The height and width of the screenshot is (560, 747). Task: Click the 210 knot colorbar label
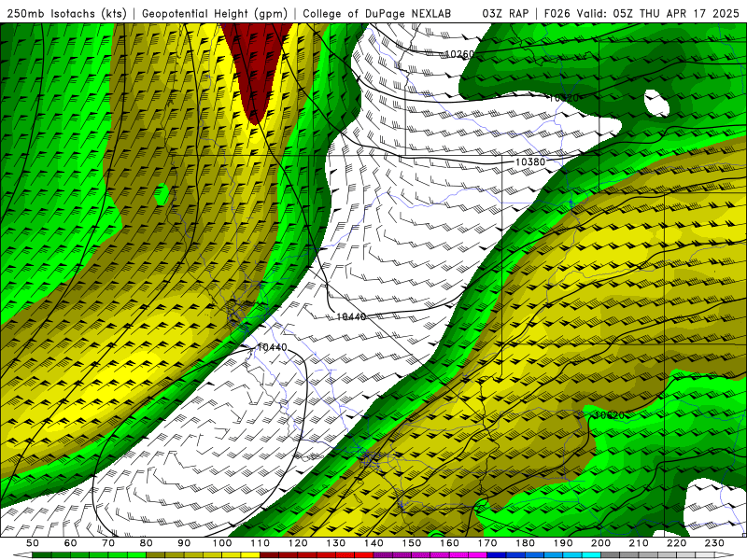[639, 543]
